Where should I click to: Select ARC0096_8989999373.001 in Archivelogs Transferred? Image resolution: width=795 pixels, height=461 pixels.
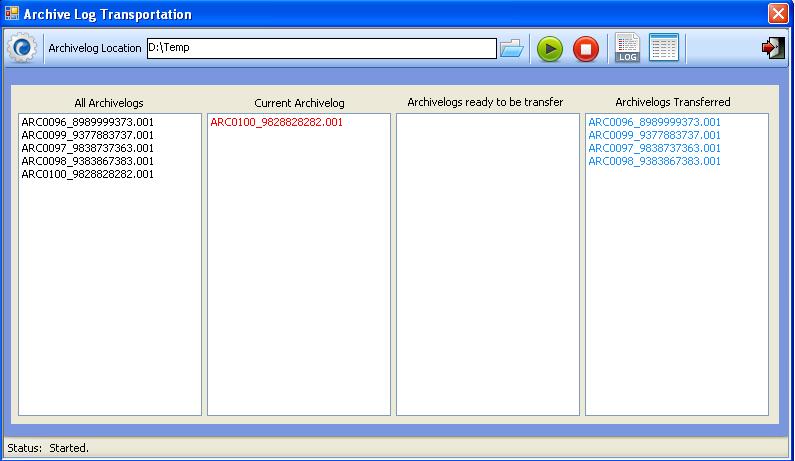[654, 122]
